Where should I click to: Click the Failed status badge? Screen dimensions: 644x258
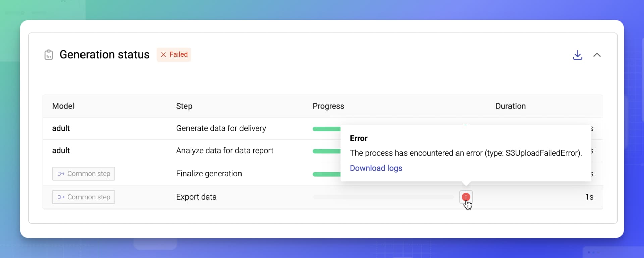coord(174,54)
